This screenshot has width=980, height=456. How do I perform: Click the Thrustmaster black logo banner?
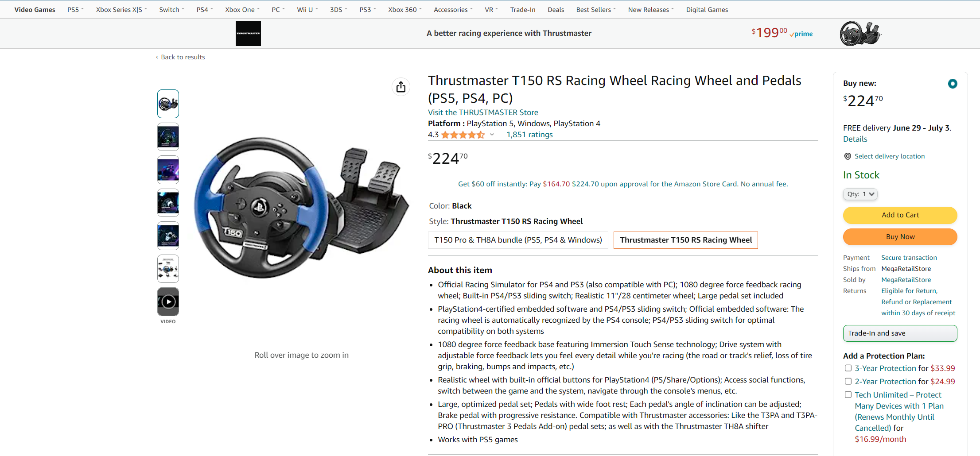coord(248,33)
